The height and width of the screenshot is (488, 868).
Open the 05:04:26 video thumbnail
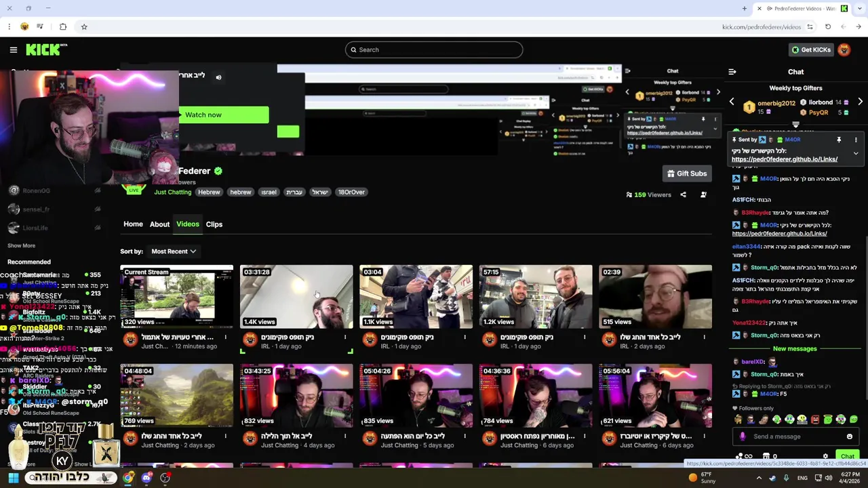click(x=416, y=395)
